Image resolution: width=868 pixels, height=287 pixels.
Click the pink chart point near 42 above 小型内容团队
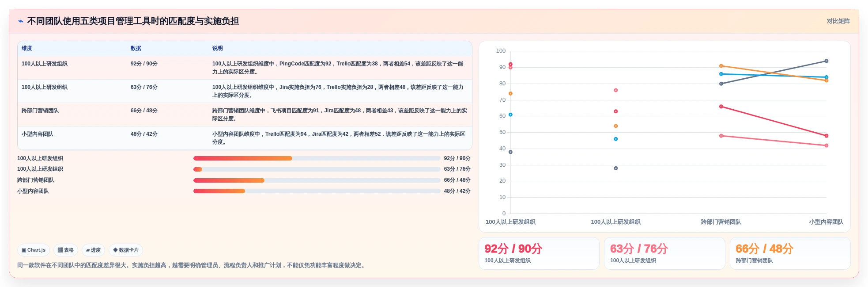(826, 145)
